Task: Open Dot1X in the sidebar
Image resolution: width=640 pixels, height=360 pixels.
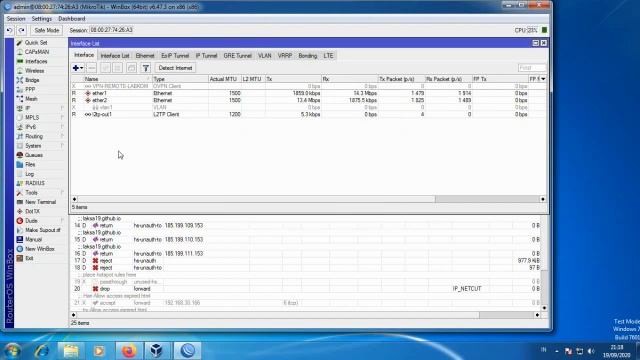Action: pos(32,211)
